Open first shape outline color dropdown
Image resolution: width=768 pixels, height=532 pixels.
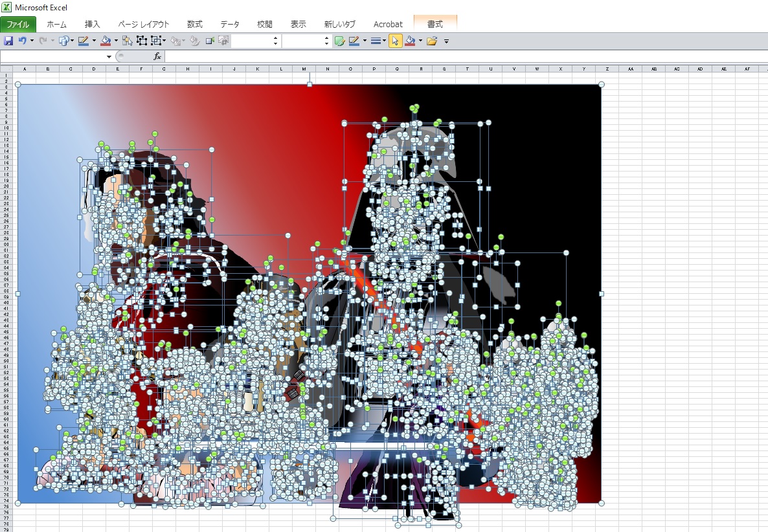click(x=94, y=41)
